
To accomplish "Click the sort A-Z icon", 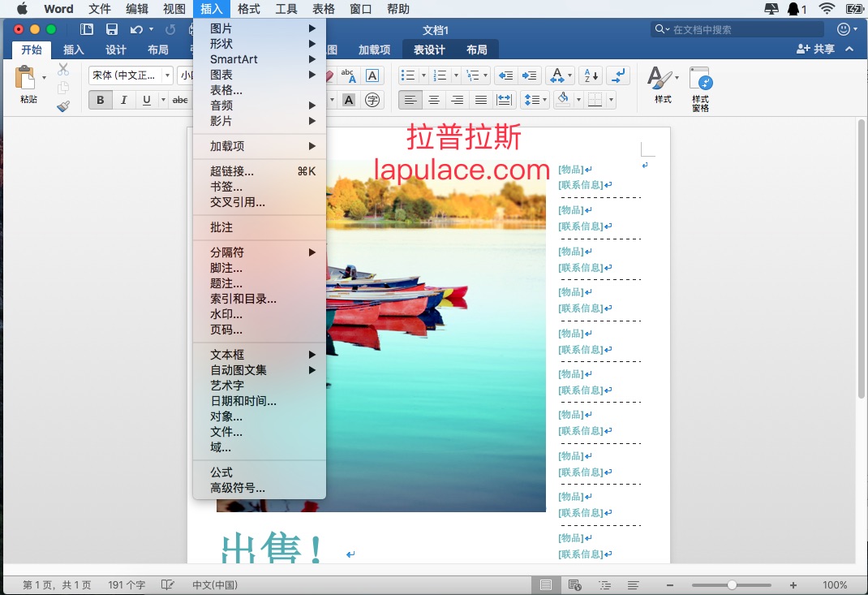I will point(591,75).
